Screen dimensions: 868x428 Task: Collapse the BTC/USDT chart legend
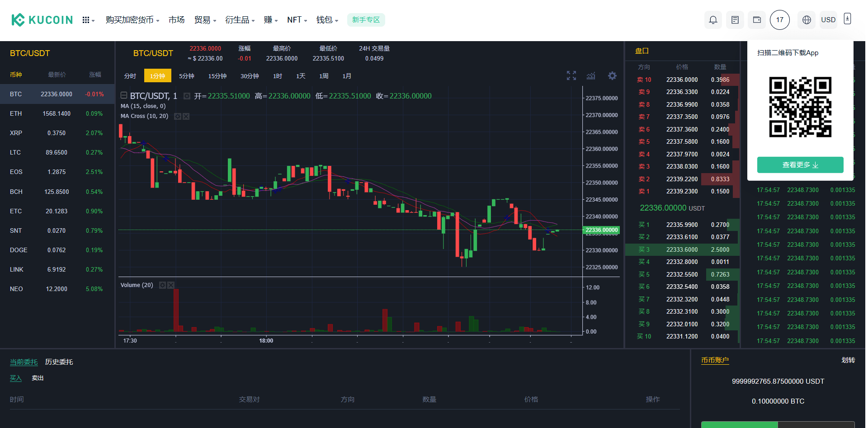(124, 95)
